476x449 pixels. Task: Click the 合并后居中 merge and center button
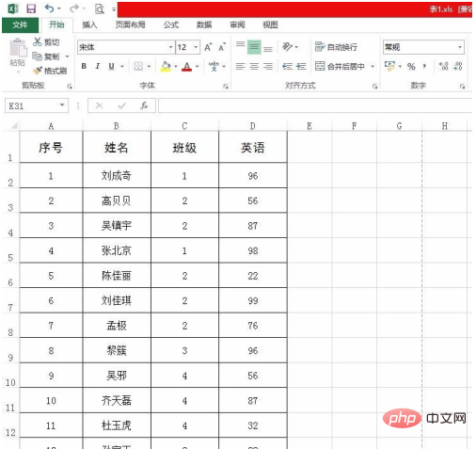[340, 66]
